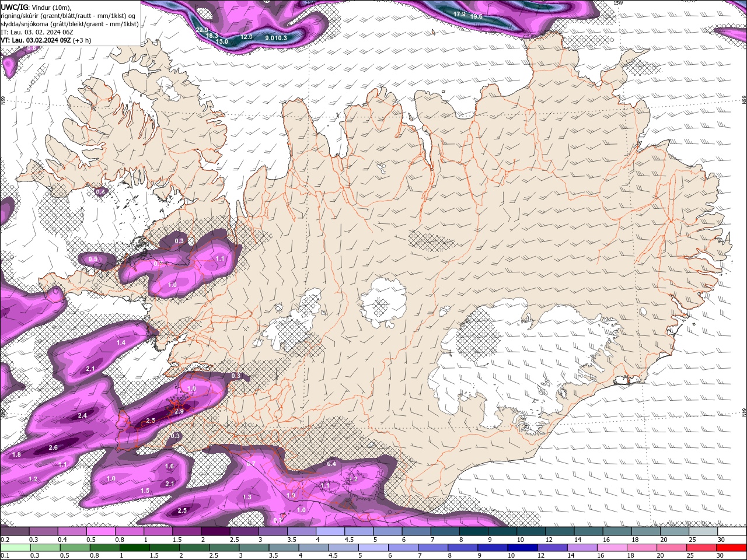Pick the bright magenta 0.5 swatch in upper legend
Screen dimensions: 747x560
pyautogui.click(x=100, y=531)
